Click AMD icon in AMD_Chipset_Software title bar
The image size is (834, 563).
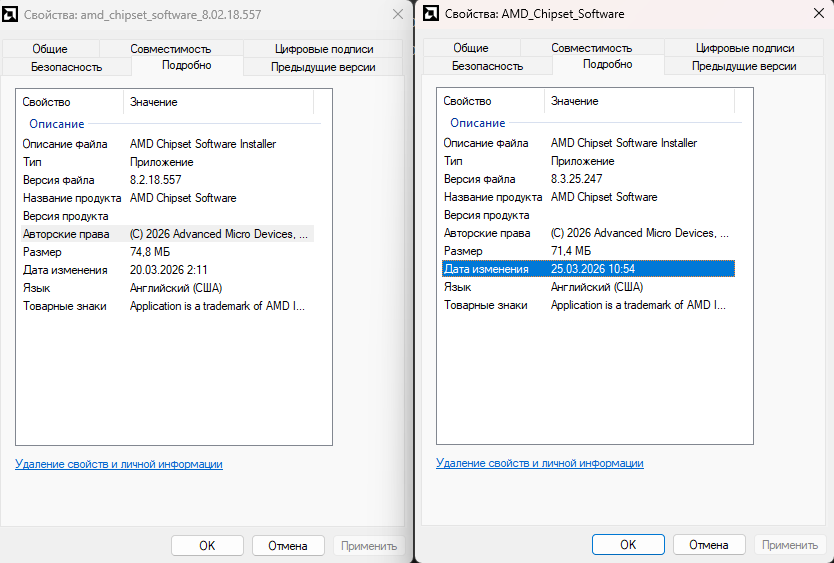pos(431,13)
